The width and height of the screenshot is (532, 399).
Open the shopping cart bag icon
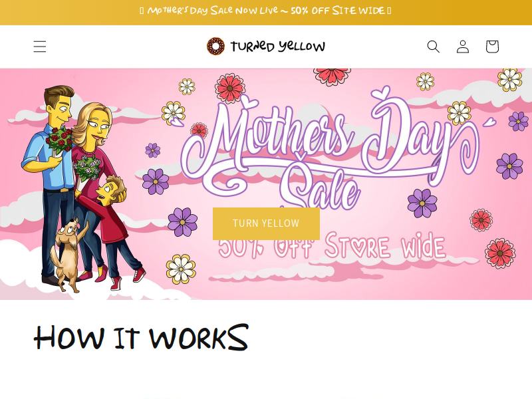coord(492,47)
